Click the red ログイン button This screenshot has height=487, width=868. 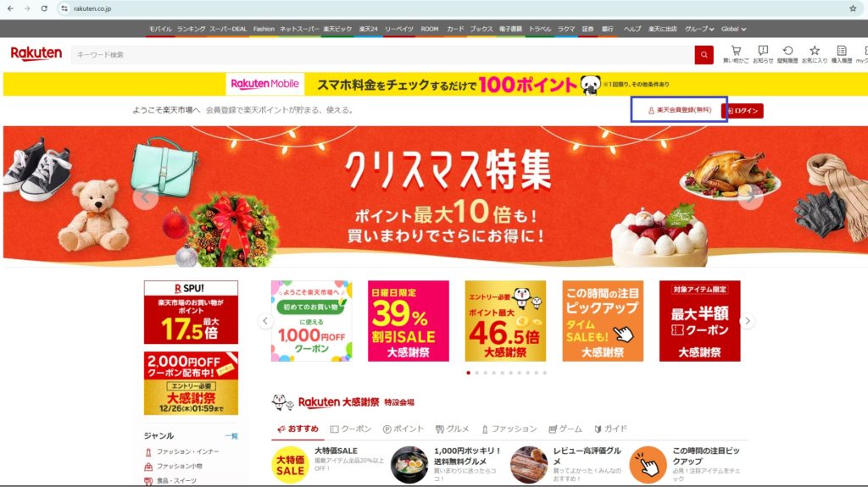(743, 111)
